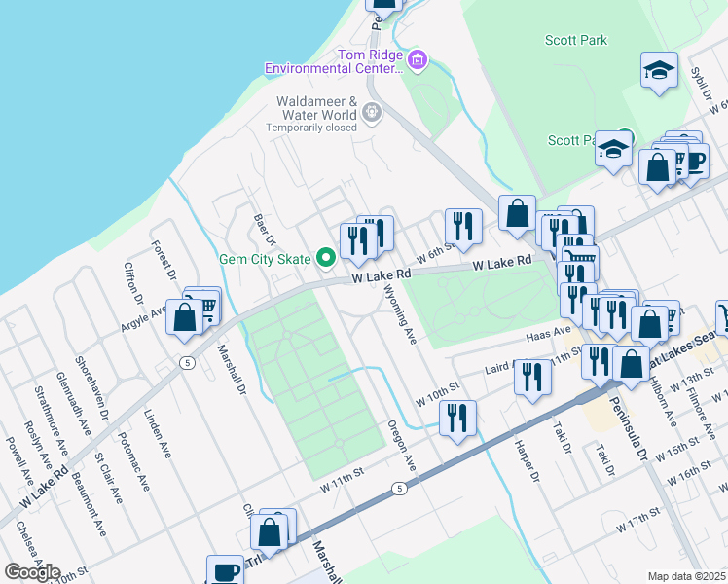Click the Shorehaven Dr street label
Screen dimensions: 728x584
click(x=91, y=388)
